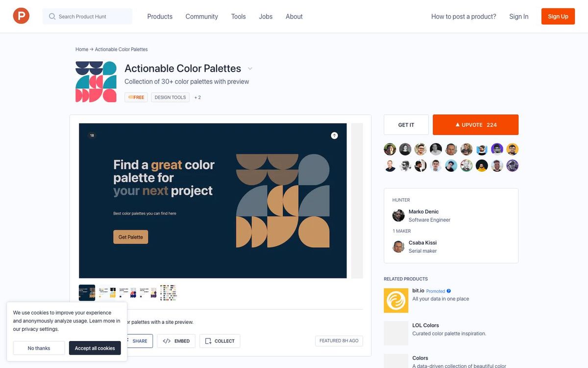Click the Actionable Color Palettes breadcrumb
The width and height of the screenshot is (588, 368).
121,49
